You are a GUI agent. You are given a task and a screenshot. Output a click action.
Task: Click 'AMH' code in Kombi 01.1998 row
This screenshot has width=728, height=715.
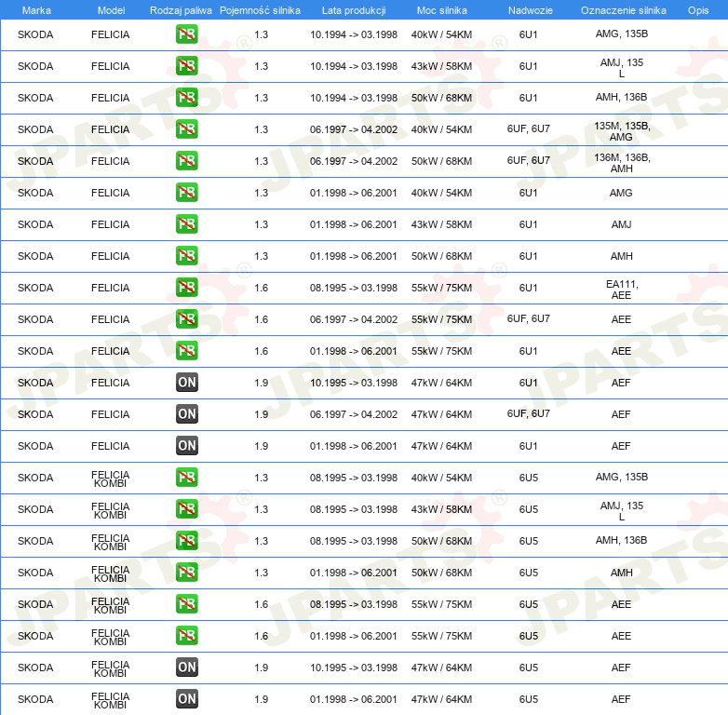pos(621,573)
